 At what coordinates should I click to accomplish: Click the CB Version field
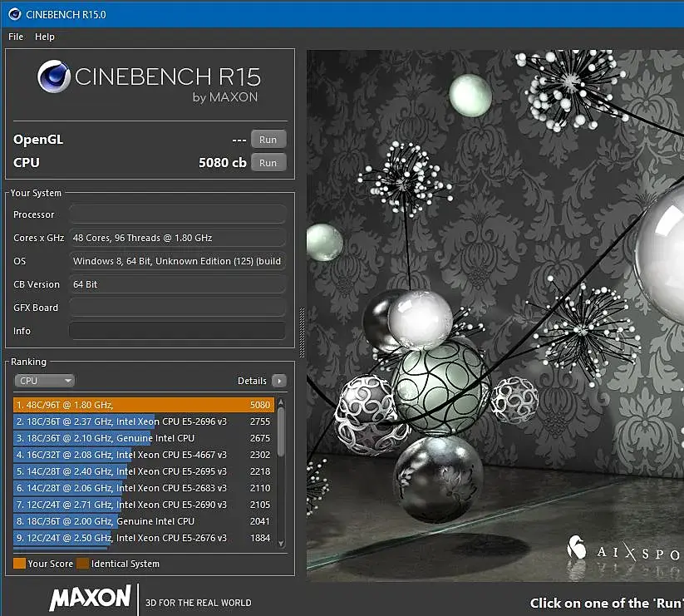pyautogui.click(x=177, y=284)
